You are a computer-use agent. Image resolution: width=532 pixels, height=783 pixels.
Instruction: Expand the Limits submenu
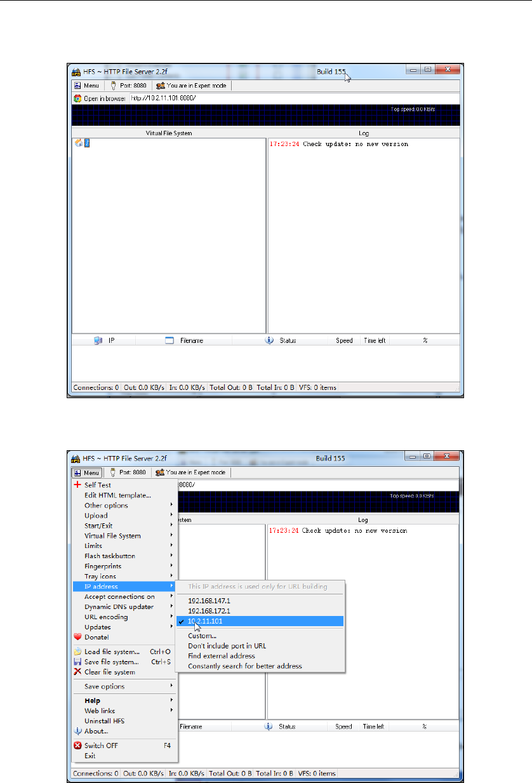(x=124, y=545)
